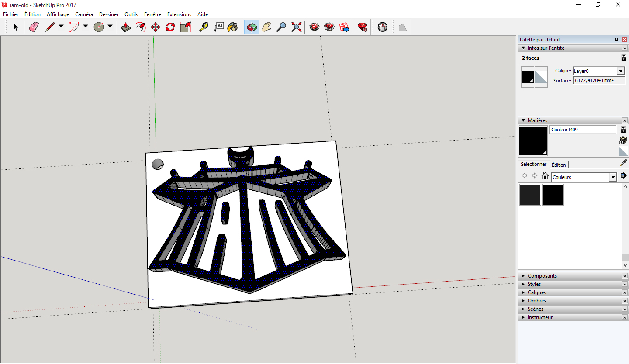The image size is (629, 364).
Task: Activate the Rotate tool
Action: [x=170, y=27]
